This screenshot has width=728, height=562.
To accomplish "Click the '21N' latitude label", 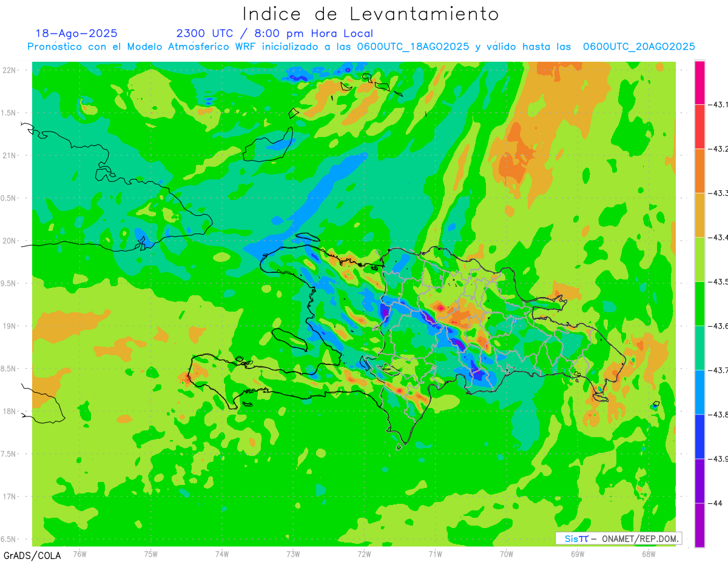I will pos(9,155).
